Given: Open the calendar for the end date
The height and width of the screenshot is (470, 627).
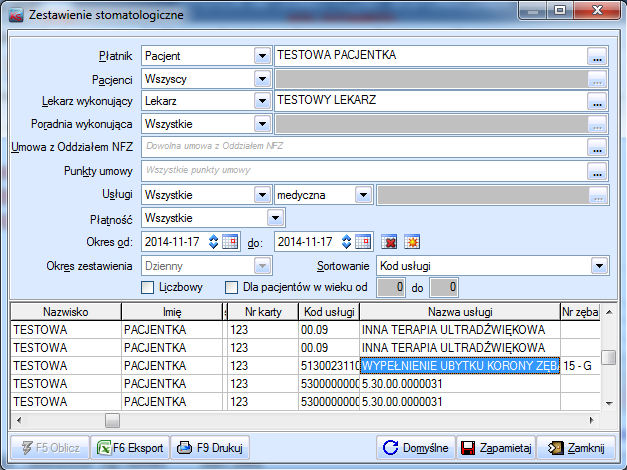Looking at the screenshot, I should pos(363,241).
